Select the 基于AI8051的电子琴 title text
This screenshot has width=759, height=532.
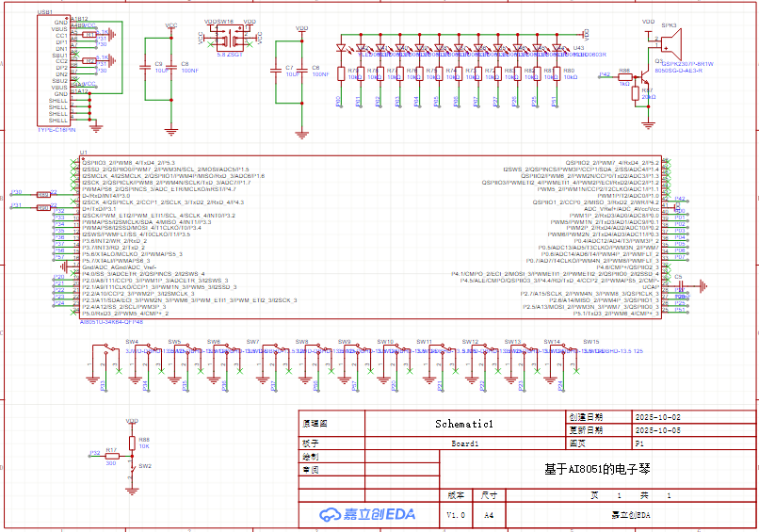[597, 469]
